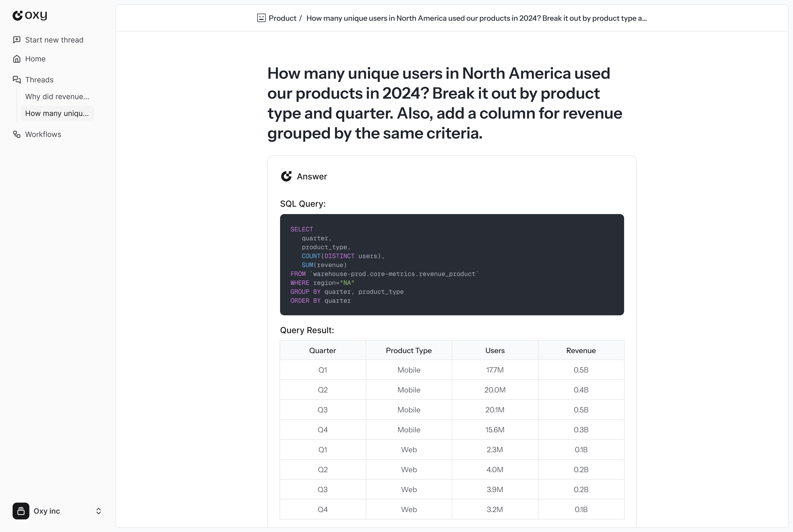The width and height of the screenshot is (793, 532).
Task: Click the Threads chat bubbles icon
Action: pos(17,79)
